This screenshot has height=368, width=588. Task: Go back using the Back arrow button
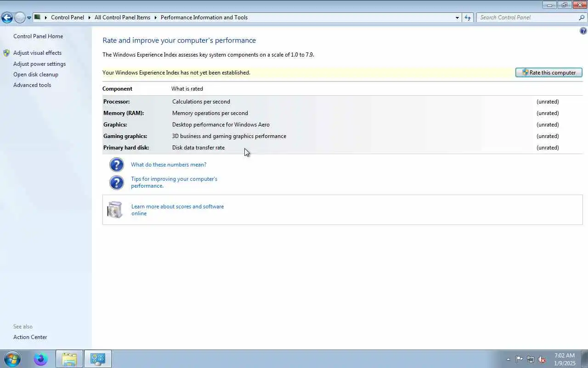coord(7,18)
